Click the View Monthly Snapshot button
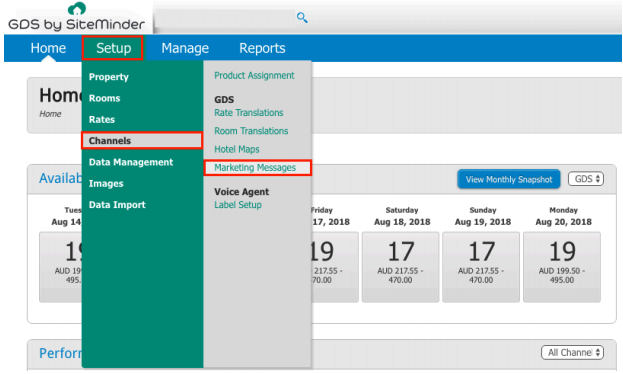Screen dimensions: 623x374 [x=509, y=179]
